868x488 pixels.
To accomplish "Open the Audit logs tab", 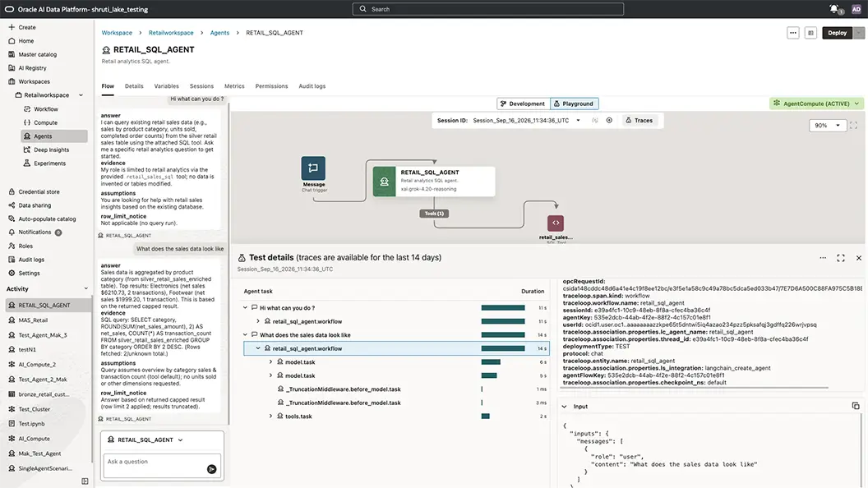I will coord(312,86).
